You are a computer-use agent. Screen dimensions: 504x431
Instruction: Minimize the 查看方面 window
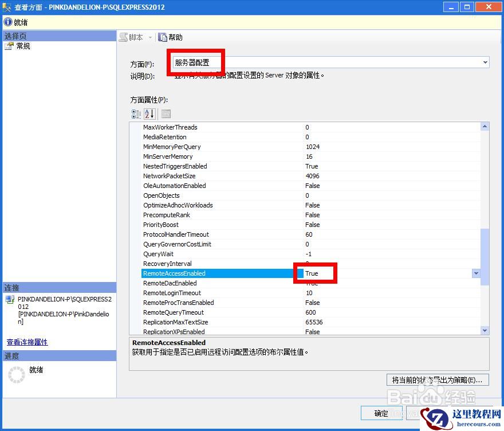451,7
